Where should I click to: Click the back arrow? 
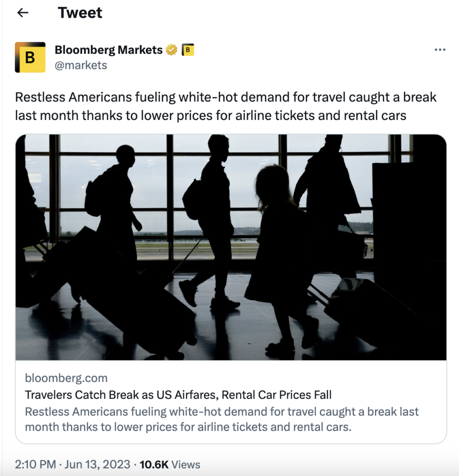(x=23, y=13)
